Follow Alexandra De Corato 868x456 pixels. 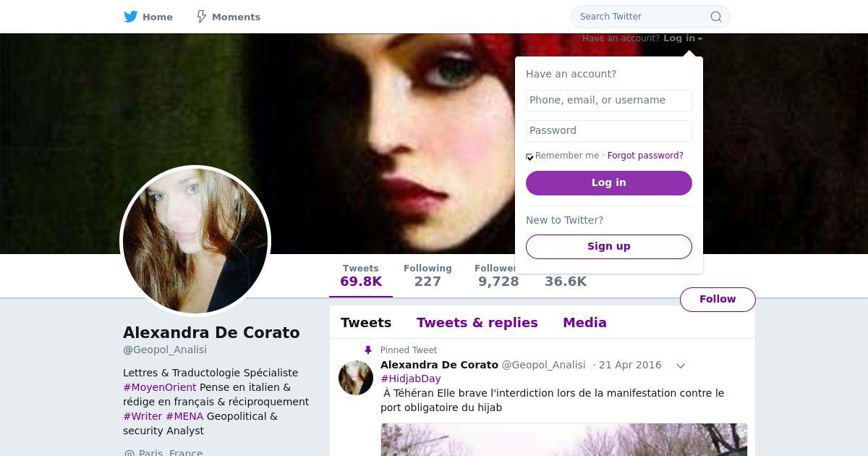718,299
